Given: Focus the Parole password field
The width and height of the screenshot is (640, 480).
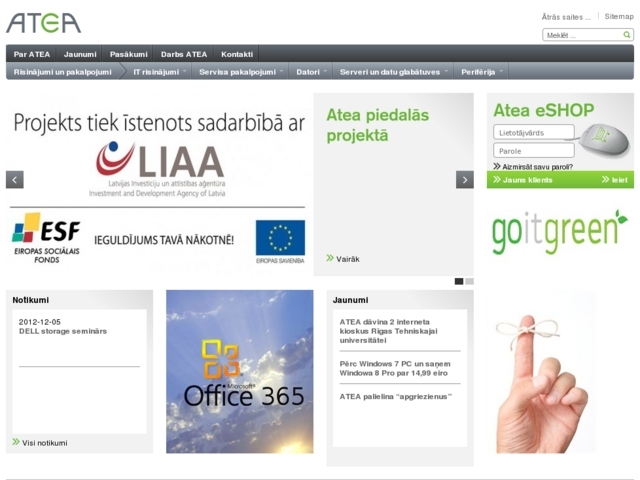Looking at the screenshot, I should click(533, 151).
